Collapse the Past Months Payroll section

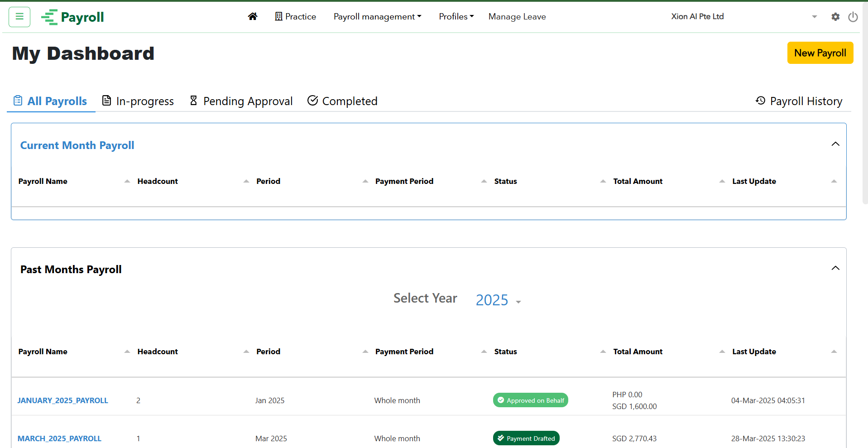[835, 268]
